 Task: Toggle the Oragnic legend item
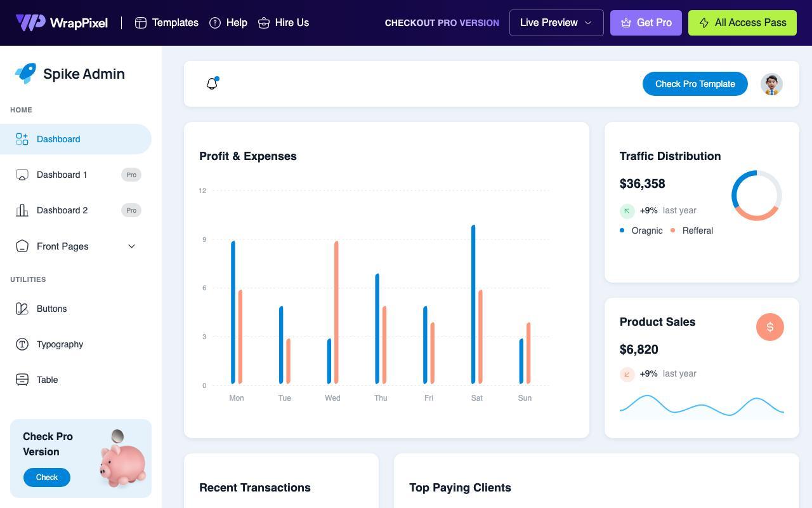(x=641, y=231)
